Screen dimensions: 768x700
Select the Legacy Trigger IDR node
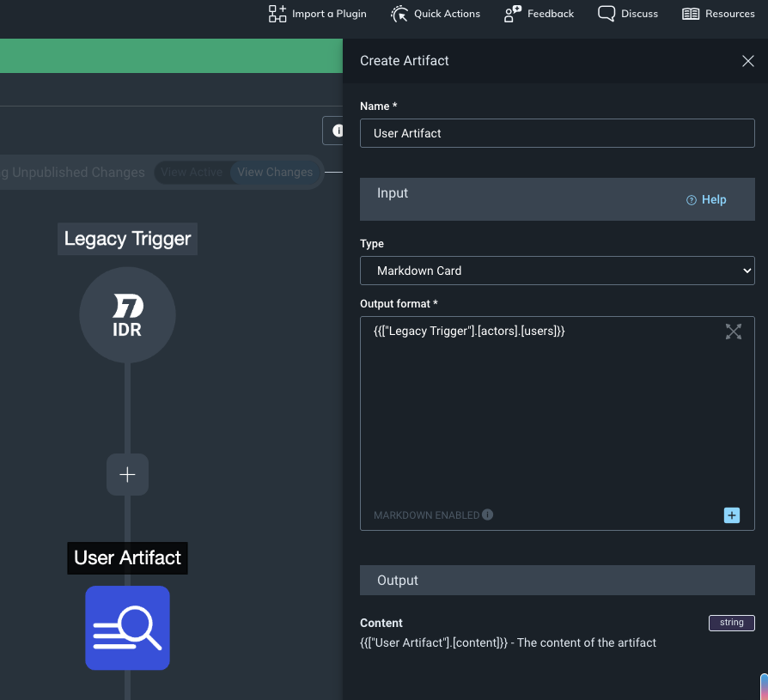pyautogui.click(x=127, y=315)
